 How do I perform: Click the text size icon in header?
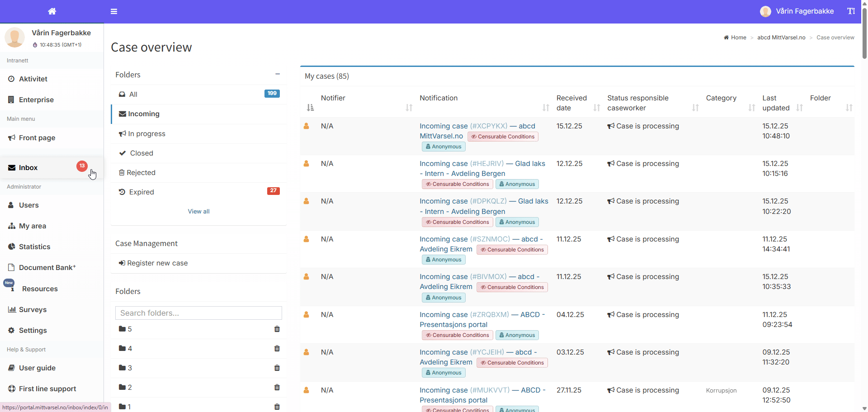[851, 11]
